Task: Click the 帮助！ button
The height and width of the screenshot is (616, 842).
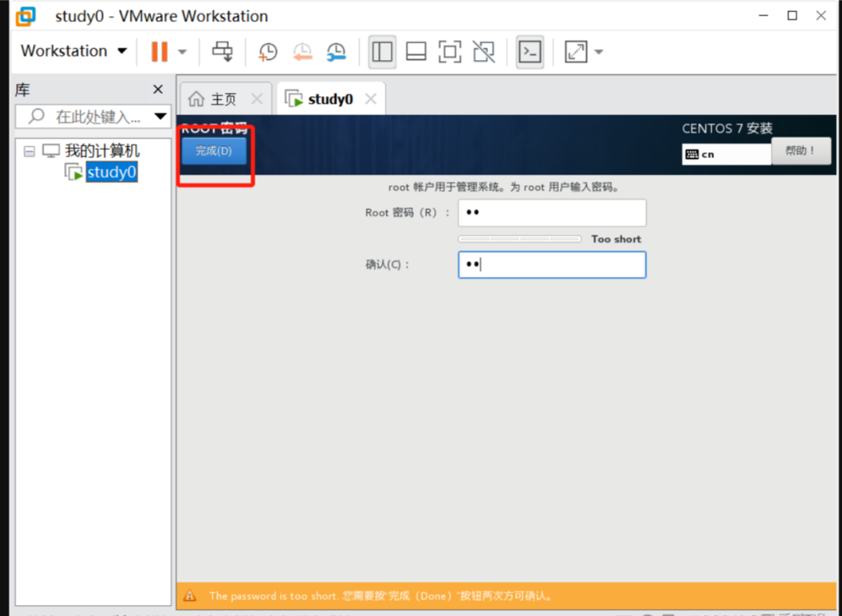Action: 801,151
